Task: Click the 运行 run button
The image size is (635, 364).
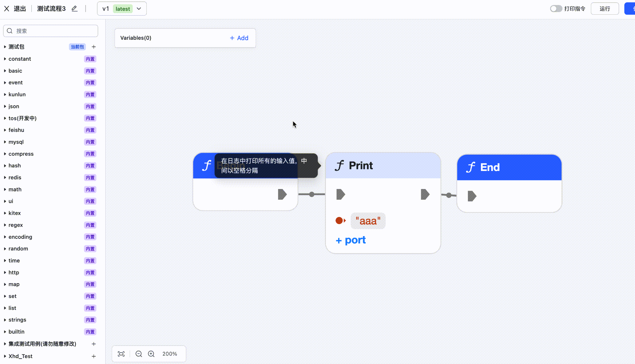Action: (605, 9)
